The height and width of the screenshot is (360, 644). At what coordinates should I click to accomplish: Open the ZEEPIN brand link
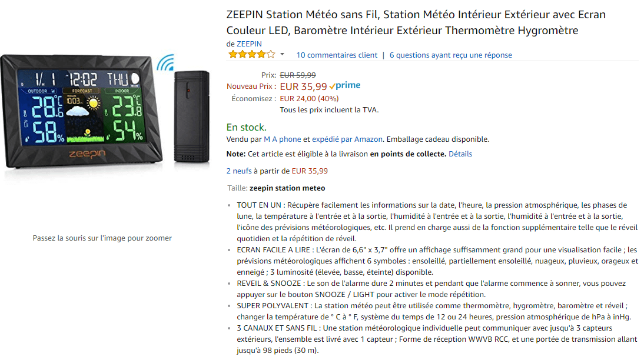pyautogui.click(x=249, y=44)
